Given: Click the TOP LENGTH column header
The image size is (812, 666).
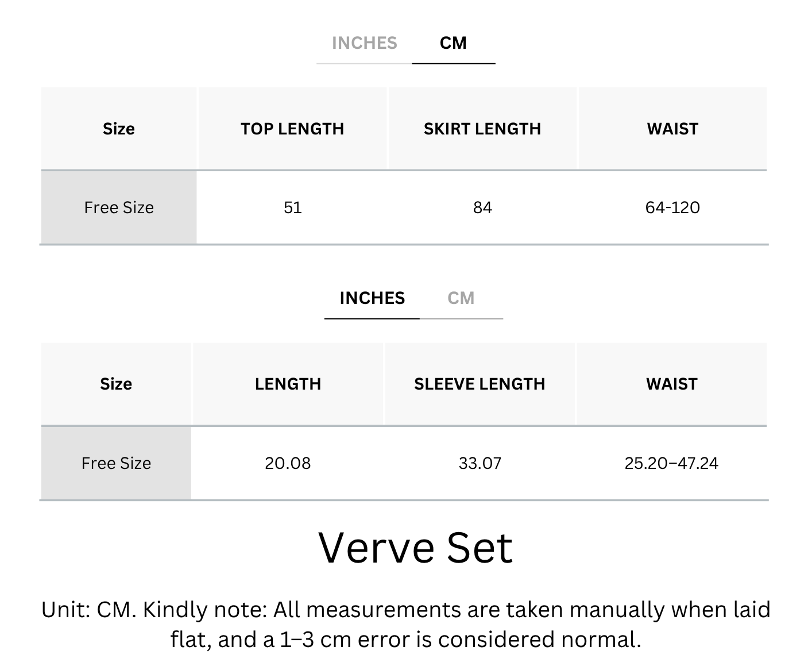Looking at the screenshot, I should click(x=292, y=129).
